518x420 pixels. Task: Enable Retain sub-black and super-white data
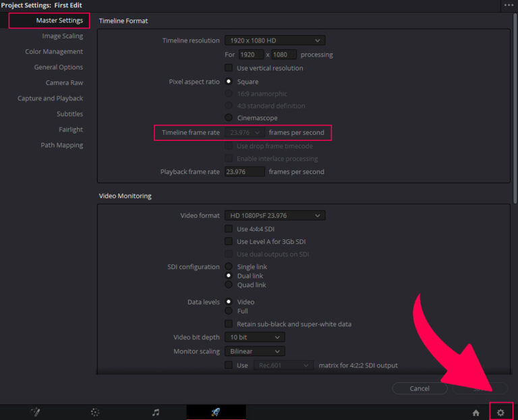tap(229, 324)
